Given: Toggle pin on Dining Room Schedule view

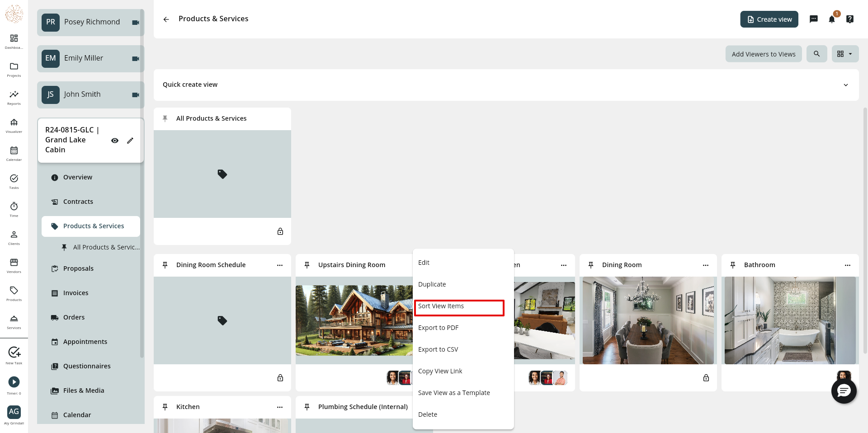Looking at the screenshot, I should (x=165, y=265).
